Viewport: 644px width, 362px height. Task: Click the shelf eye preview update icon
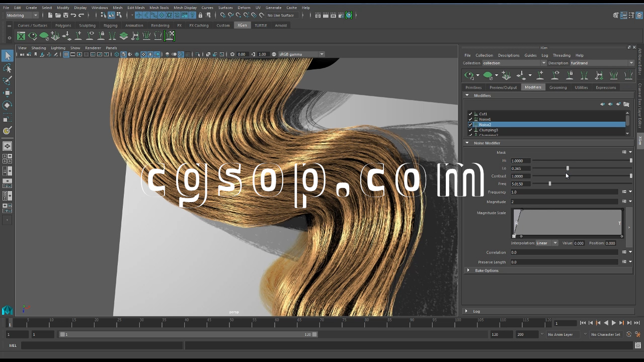33,36
